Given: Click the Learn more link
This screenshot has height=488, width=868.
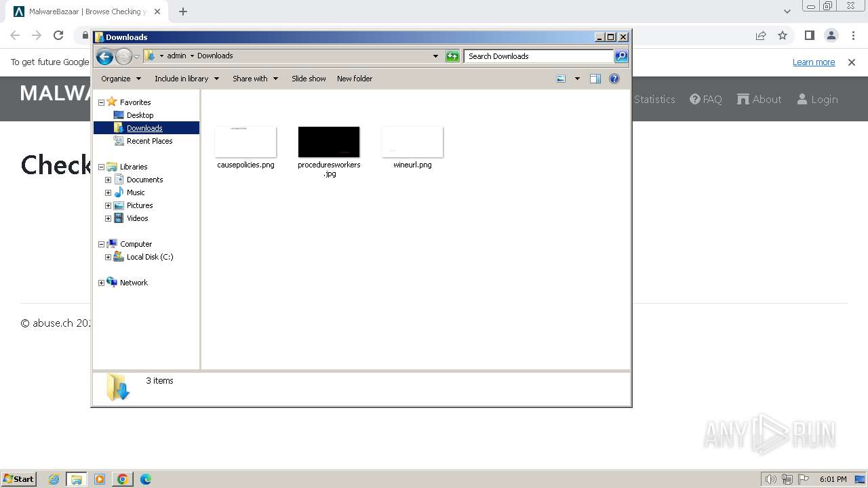Looking at the screenshot, I should pyautogui.click(x=814, y=62).
